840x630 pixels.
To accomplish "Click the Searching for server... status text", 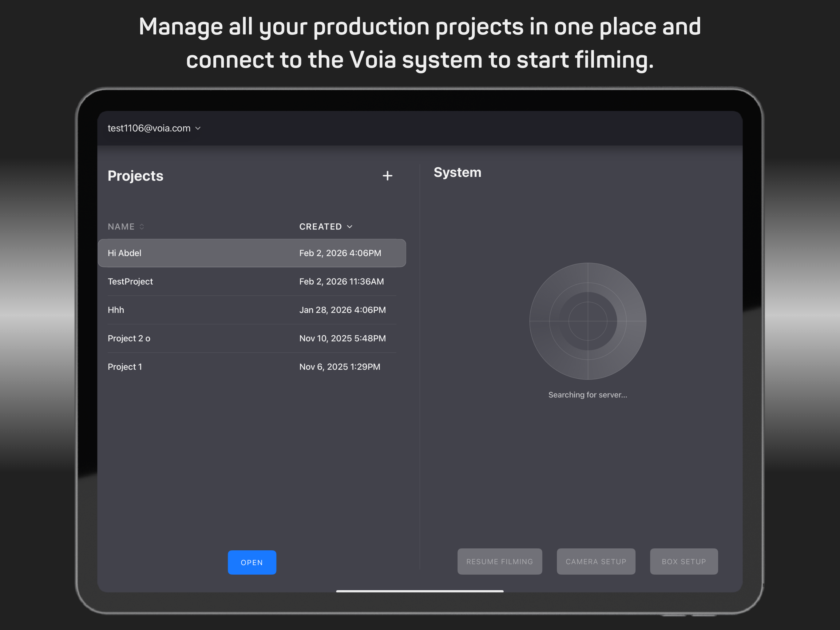I will [588, 395].
